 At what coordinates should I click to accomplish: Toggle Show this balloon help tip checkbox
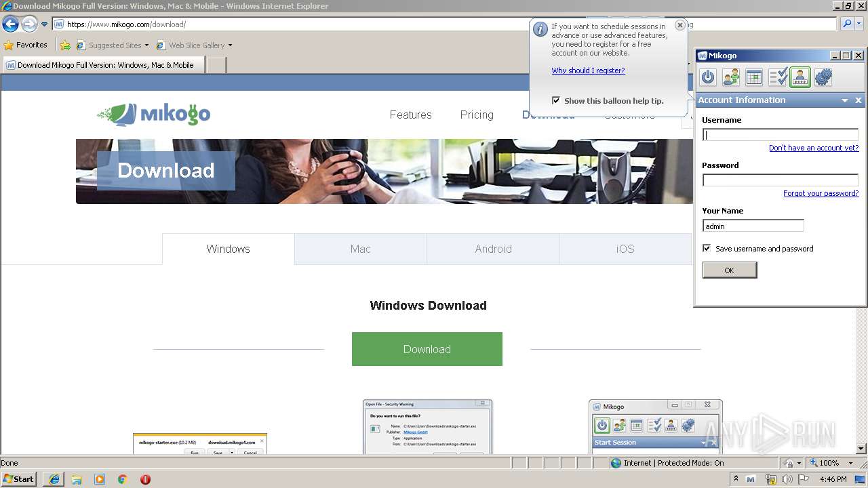pyautogui.click(x=556, y=100)
